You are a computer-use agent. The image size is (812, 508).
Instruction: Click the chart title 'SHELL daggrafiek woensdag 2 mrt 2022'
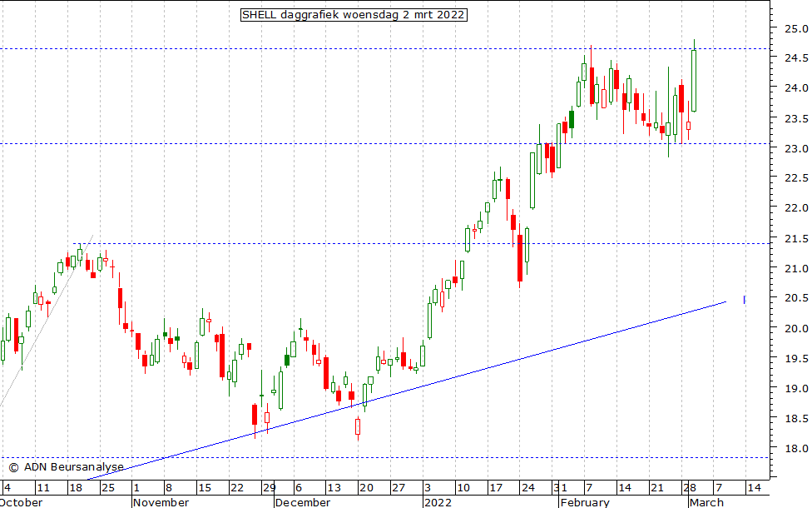click(354, 14)
